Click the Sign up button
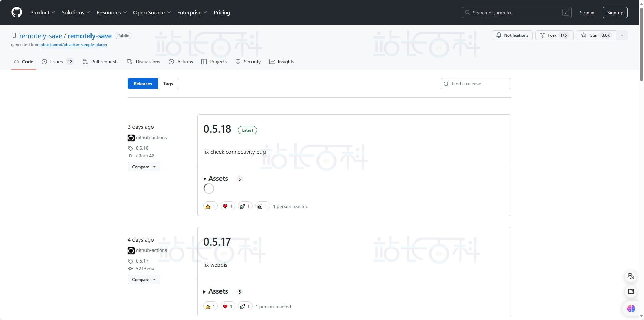 615,12
